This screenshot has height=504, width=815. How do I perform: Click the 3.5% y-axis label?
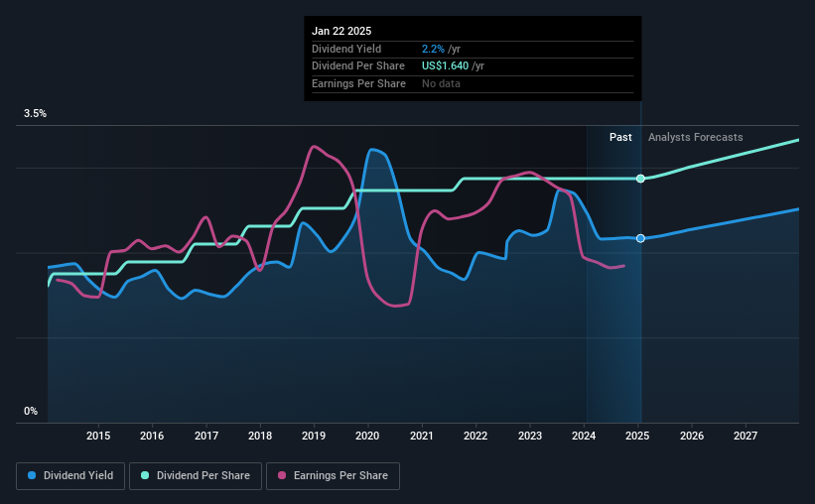click(x=35, y=114)
